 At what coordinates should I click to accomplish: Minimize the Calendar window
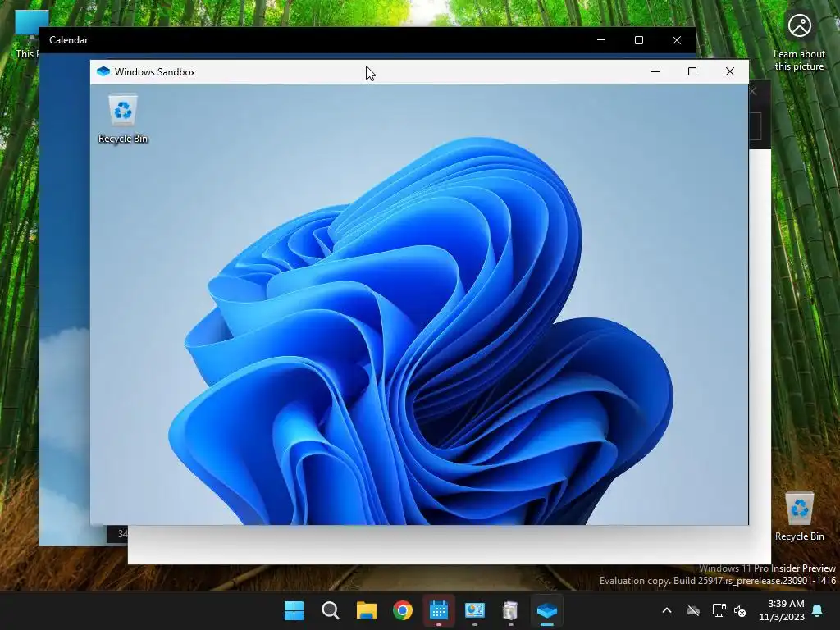point(601,40)
